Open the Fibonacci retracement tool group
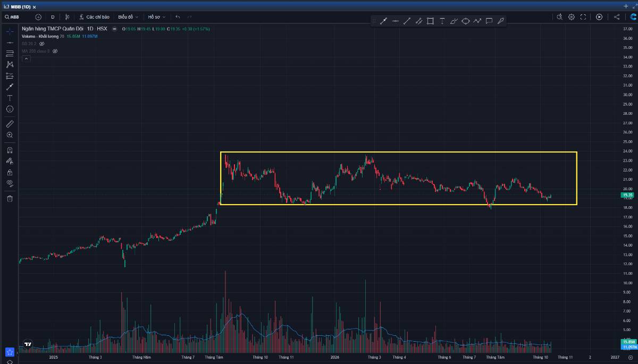 10,53
